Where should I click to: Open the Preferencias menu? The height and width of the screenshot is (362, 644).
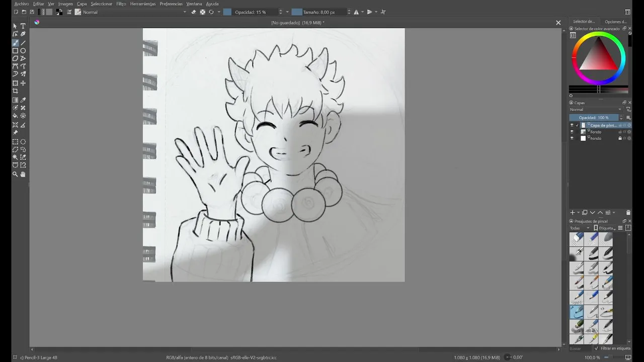(171, 4)
